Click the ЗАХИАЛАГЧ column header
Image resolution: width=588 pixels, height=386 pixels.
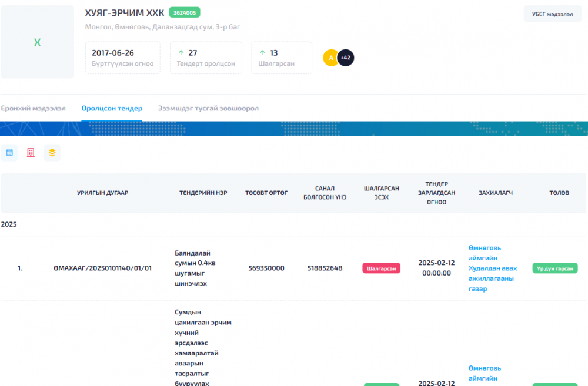[495, 193]
